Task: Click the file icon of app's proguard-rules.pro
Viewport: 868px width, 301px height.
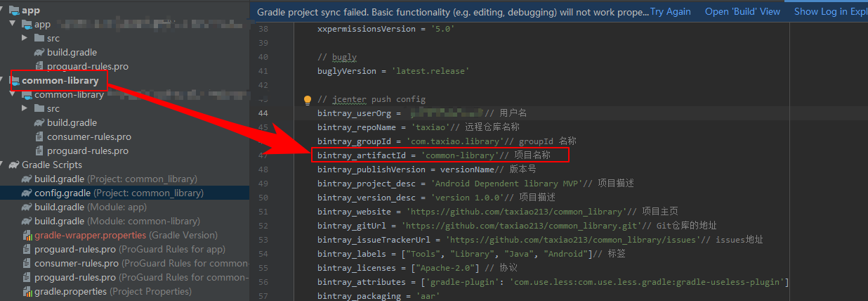Action: pyautogui.click(x=40, y=66)
